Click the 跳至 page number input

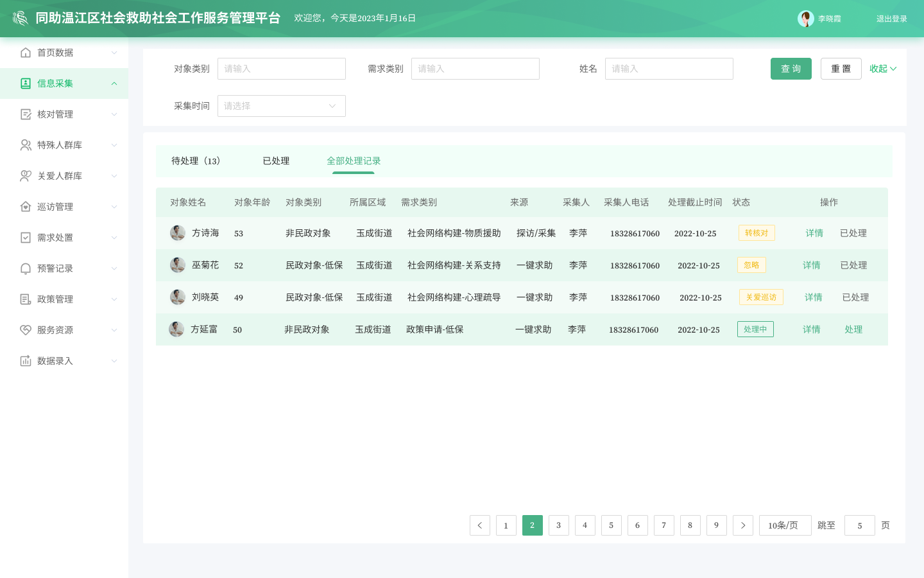point(860,525)
